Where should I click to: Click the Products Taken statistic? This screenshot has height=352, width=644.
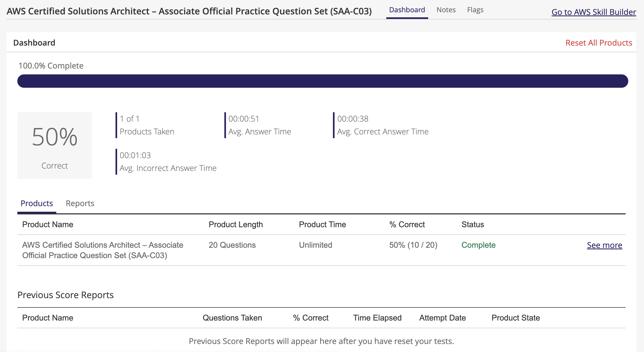(x=147, y=125)
